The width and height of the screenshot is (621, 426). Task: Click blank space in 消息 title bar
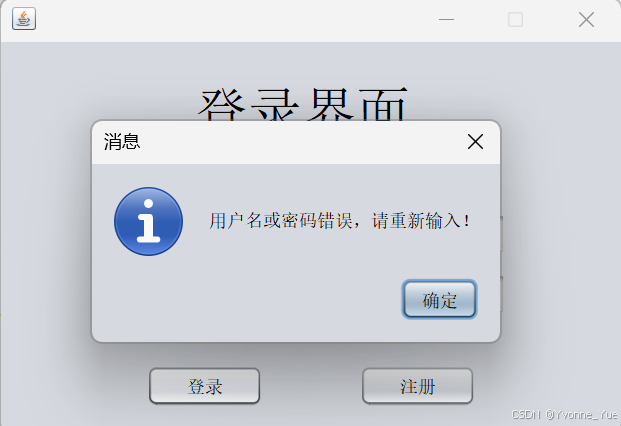point(301,143)
